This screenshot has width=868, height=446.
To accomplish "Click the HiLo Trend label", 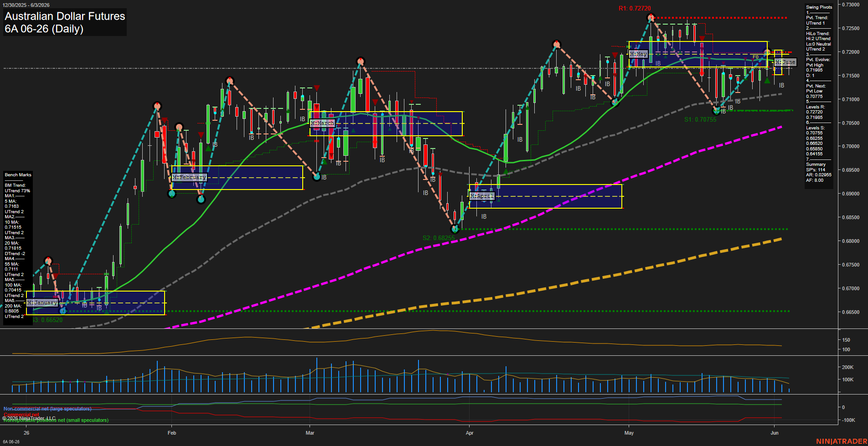I will [x=818, y=34].
